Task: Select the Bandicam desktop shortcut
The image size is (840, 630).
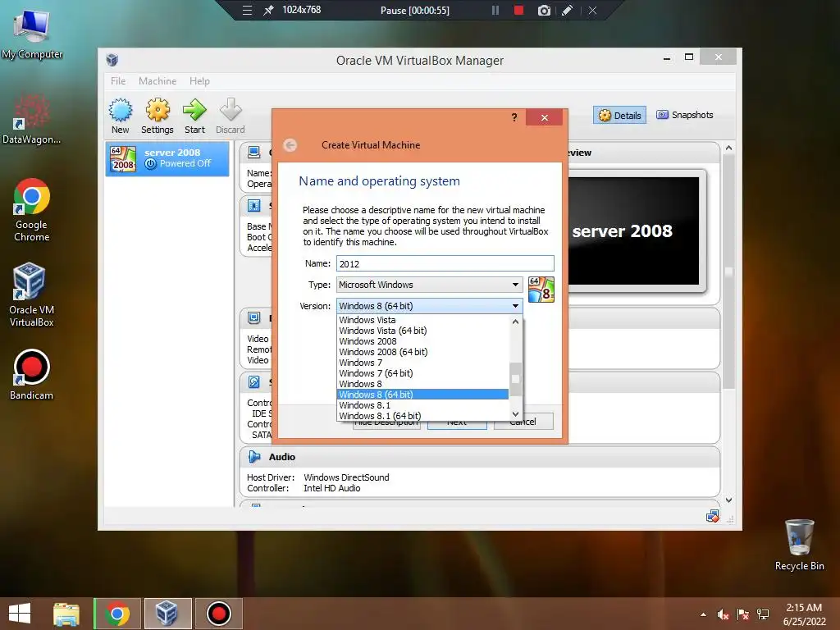Action: 31,375
